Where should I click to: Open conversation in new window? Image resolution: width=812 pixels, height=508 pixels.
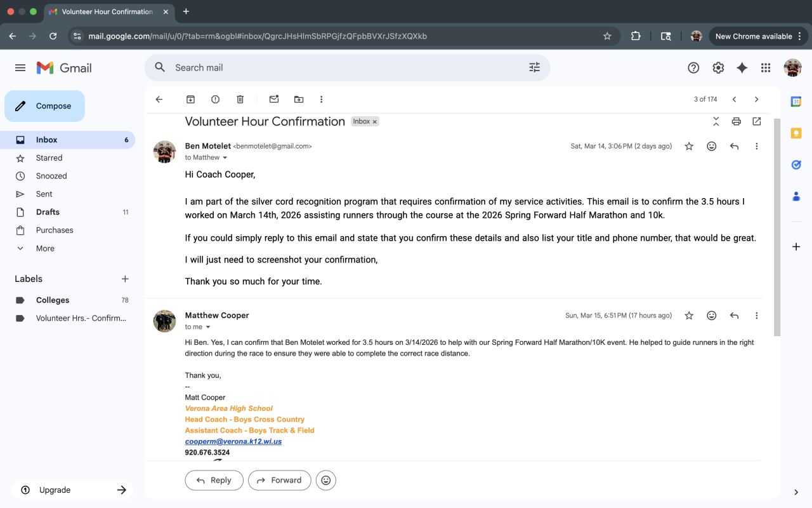pyautogui.click(x=756, y=121)
